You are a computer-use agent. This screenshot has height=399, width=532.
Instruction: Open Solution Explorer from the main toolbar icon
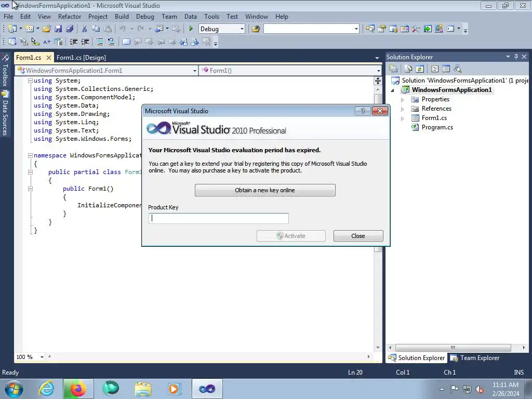coord(370,29)
